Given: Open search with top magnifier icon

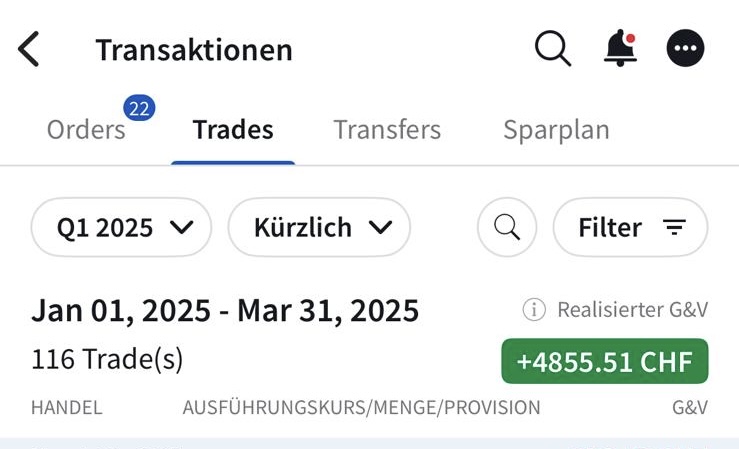Looking at the screenshot, I should (553, 49).
